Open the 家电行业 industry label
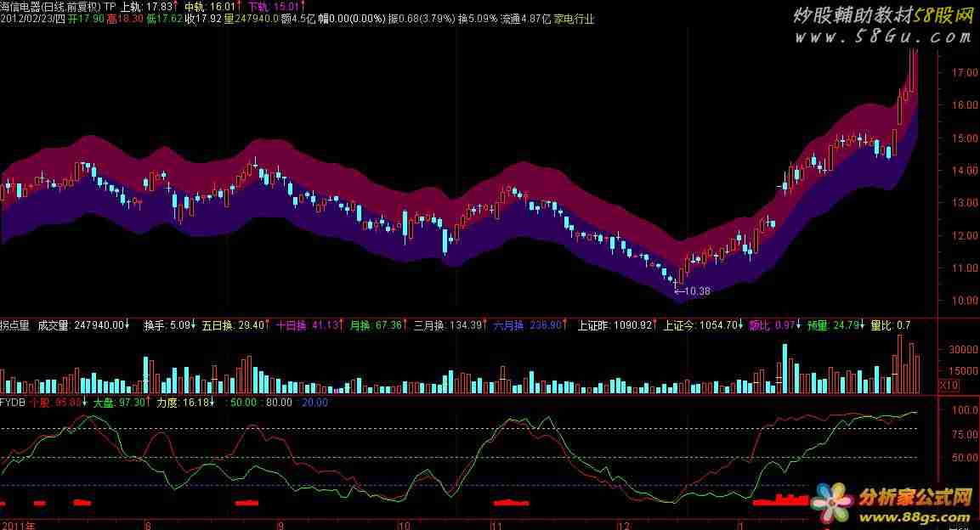The height and width of the screenshot is (530, 980). [x=574, y=19]
